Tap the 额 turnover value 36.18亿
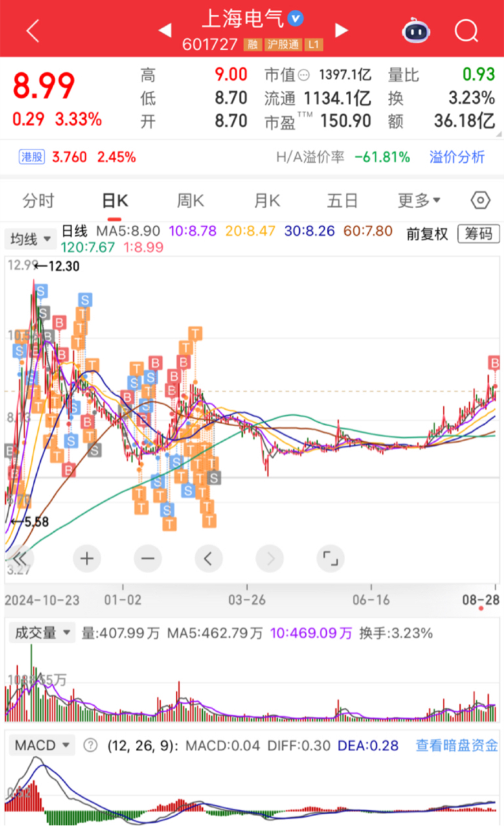The height and width of the screenshot is (826, 504). pos(464,121)
